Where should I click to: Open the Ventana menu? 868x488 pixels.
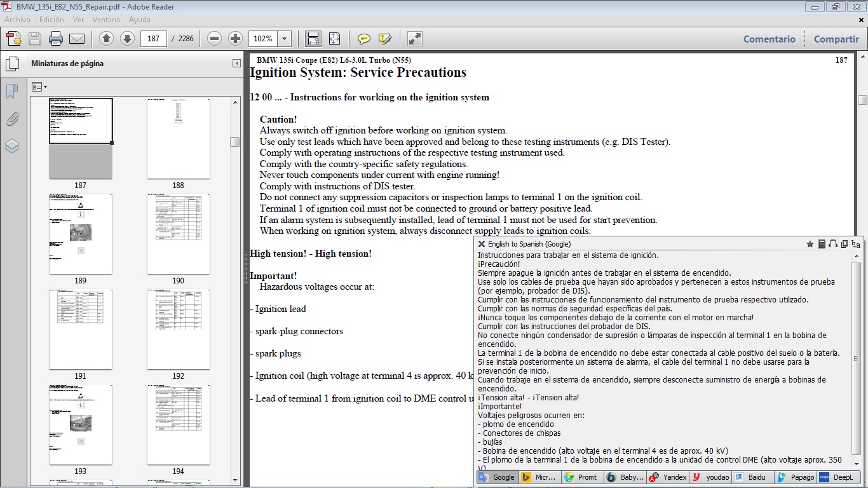pyautogui.click(x=107, y=20)
